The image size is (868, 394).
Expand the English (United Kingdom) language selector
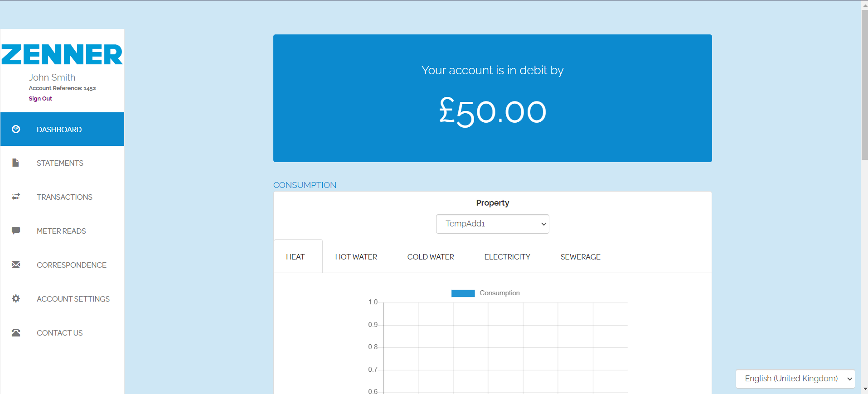point(795,379)
